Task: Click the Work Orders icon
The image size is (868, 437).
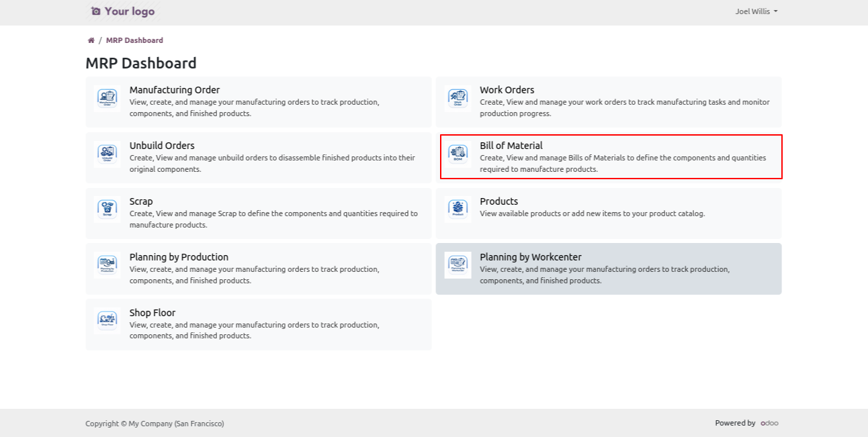Action: click(x=458, y=98)
